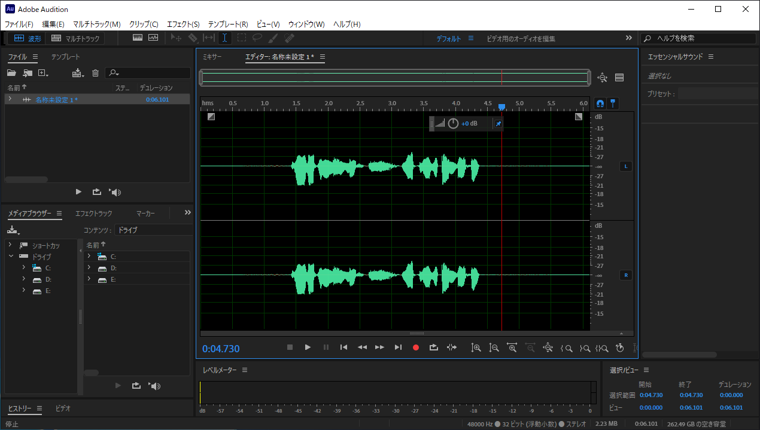Toggle right channel R enable button
The image size is (760, 430).
coord(626,275)
